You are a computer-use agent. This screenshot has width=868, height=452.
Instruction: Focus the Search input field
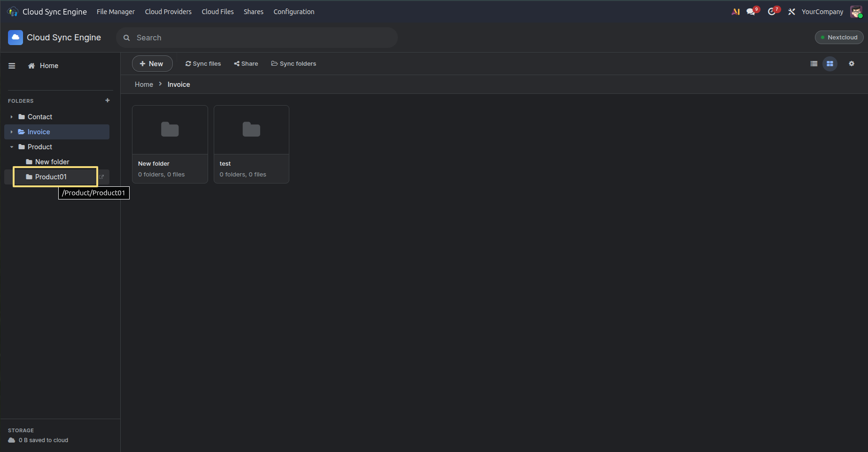257,38
